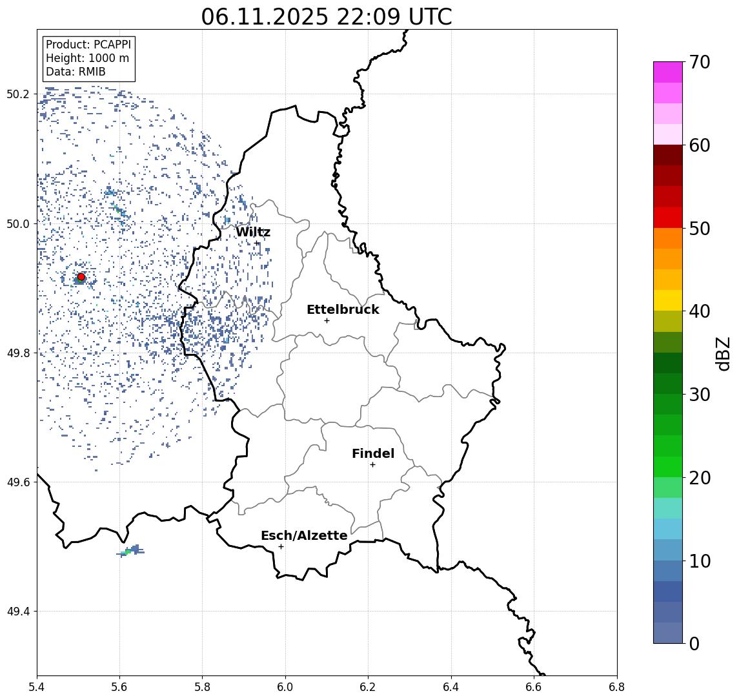Viewport: 739px width, 700px height.
Task: Click the latitude axis label 49.8
Action: click(x=17, y=353)
